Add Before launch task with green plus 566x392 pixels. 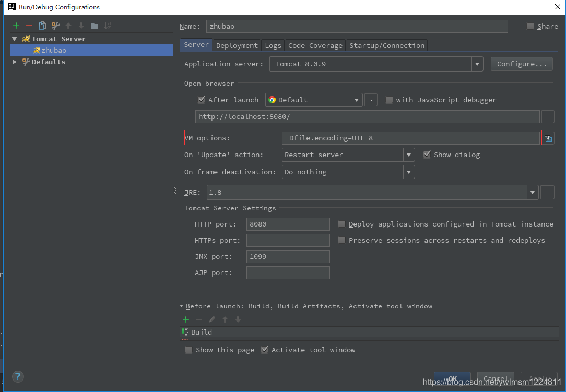point(186,319)
